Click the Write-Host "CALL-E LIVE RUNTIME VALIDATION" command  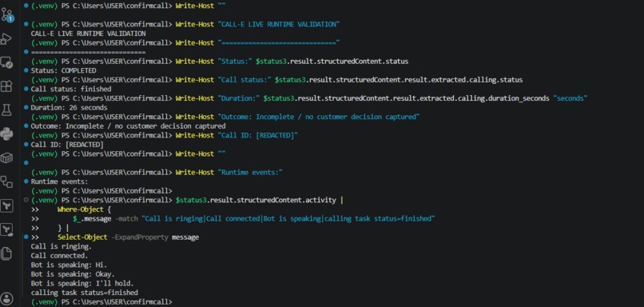click(257, 24)
